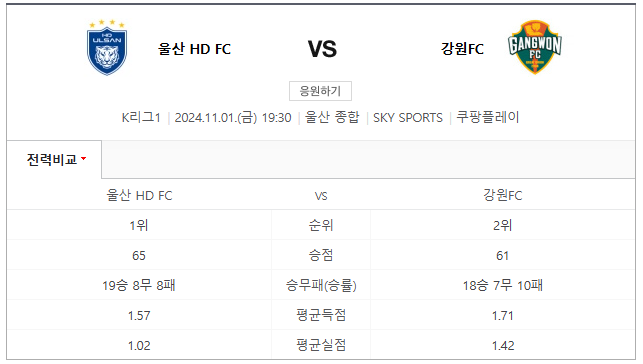Click the Gangwon FC shield logo
This screenshot has height=364, width=643.
(x=535, y=47)
